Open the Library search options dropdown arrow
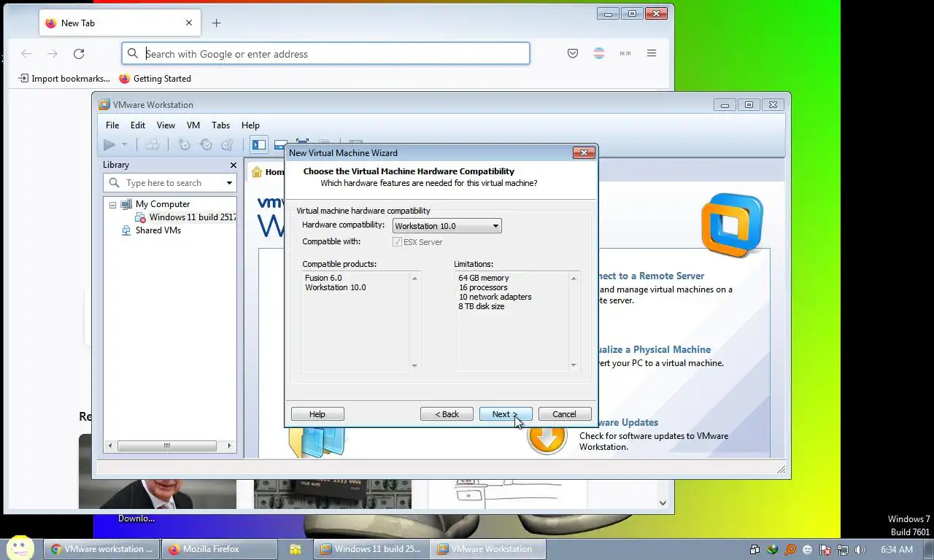This screenshot has height=560, width=934. tap(229, 183)
